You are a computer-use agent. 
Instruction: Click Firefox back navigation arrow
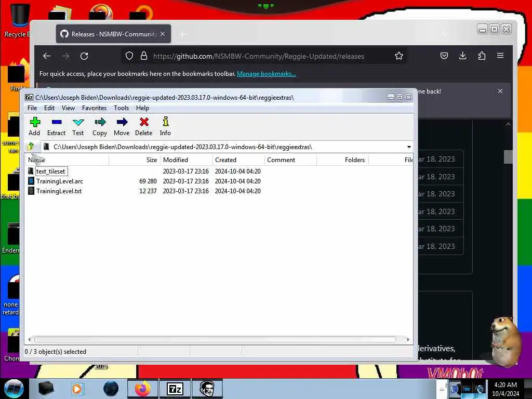(x=47, y=56)
